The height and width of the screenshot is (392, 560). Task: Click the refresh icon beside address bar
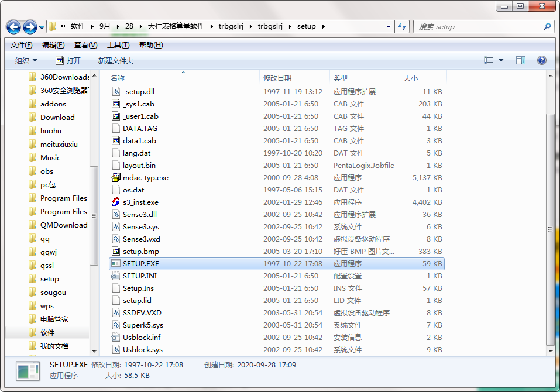402,26
